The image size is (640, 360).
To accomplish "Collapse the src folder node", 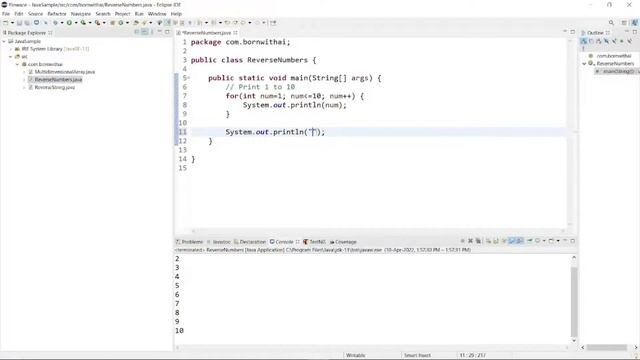I will point(11,57).
